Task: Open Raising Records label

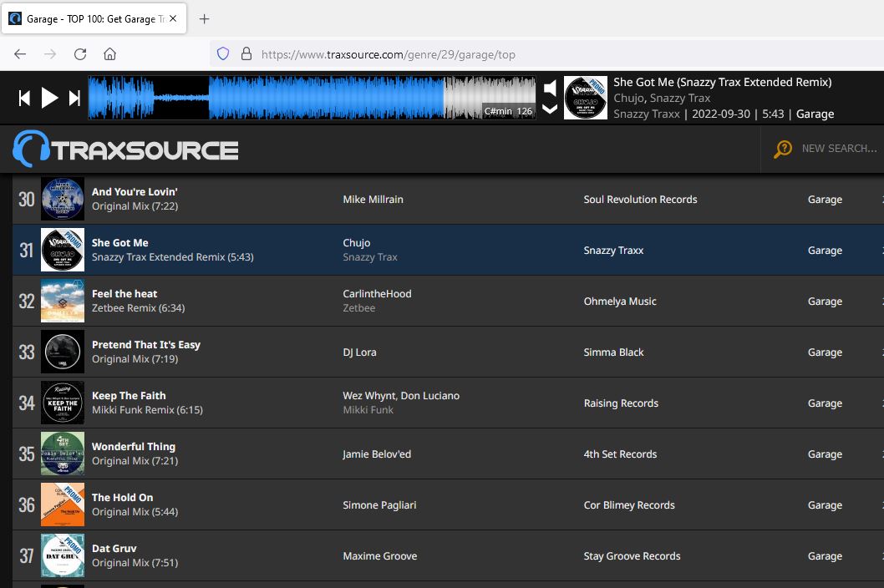Action: [621, 403]
